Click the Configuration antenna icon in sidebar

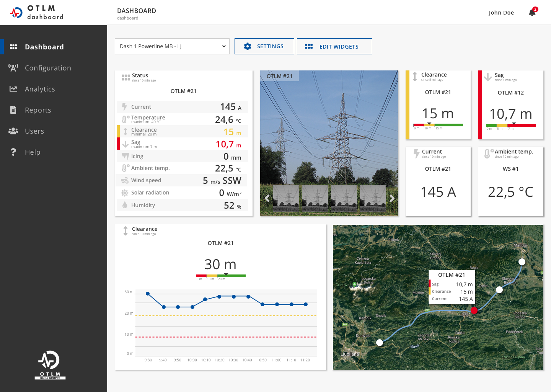[x=13, y=68]
